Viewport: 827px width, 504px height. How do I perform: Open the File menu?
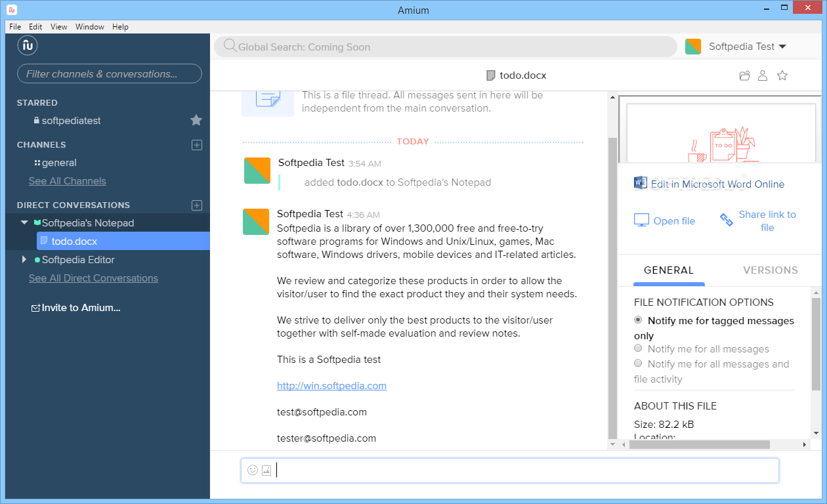point(15,27)
